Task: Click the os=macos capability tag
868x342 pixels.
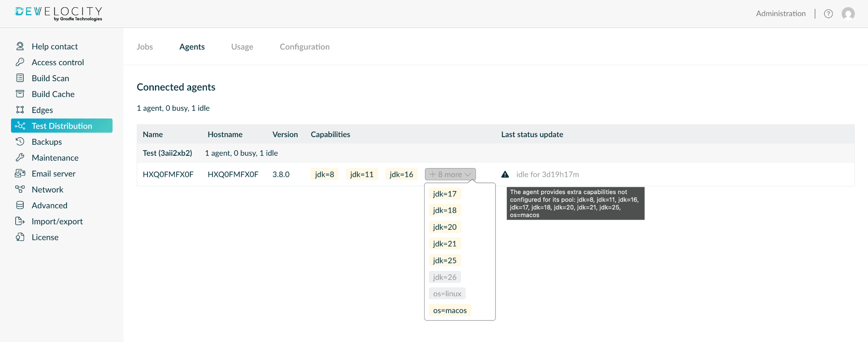Action: tap(450, 310)
